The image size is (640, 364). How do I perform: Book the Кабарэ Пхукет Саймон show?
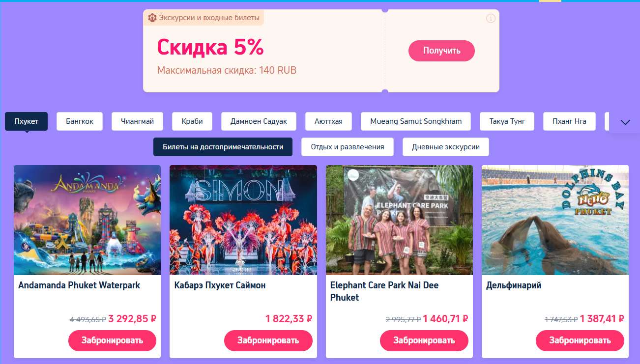pyautogui.click(x=268, y=340)
